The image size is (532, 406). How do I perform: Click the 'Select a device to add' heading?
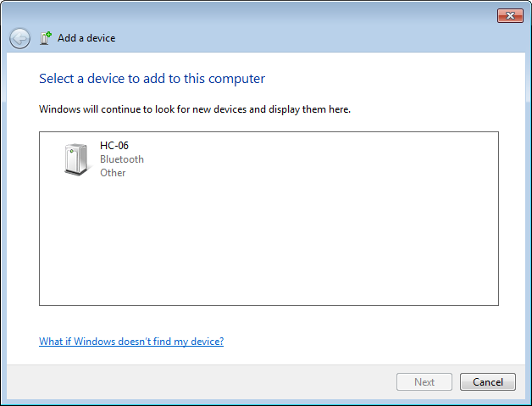(x=152, y=79)
